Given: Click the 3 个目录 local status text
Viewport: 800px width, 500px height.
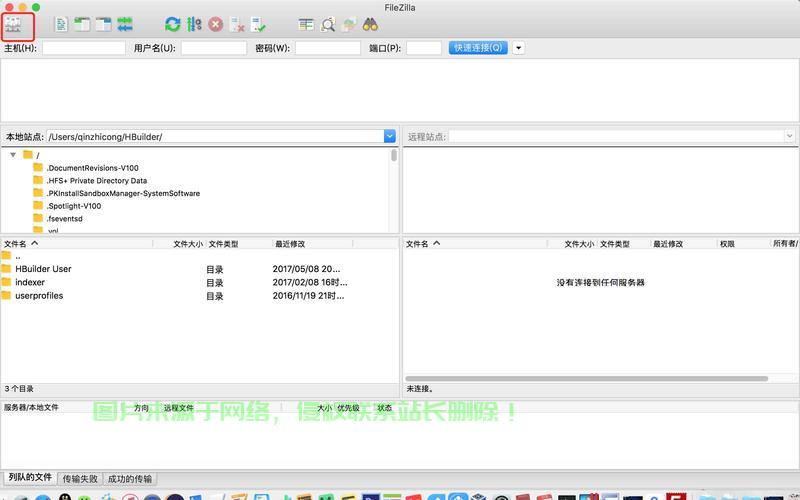Looking at the screenshot, I should (x=19, y=389).
